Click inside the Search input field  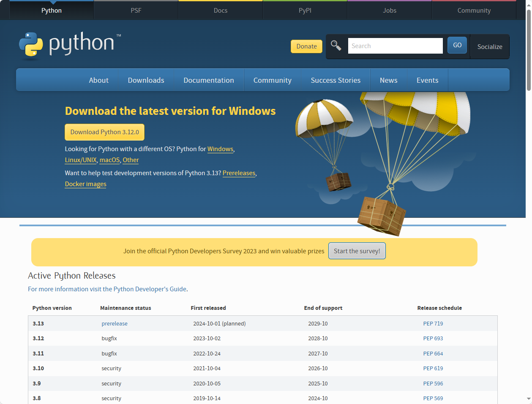click(x=395, y=45)
